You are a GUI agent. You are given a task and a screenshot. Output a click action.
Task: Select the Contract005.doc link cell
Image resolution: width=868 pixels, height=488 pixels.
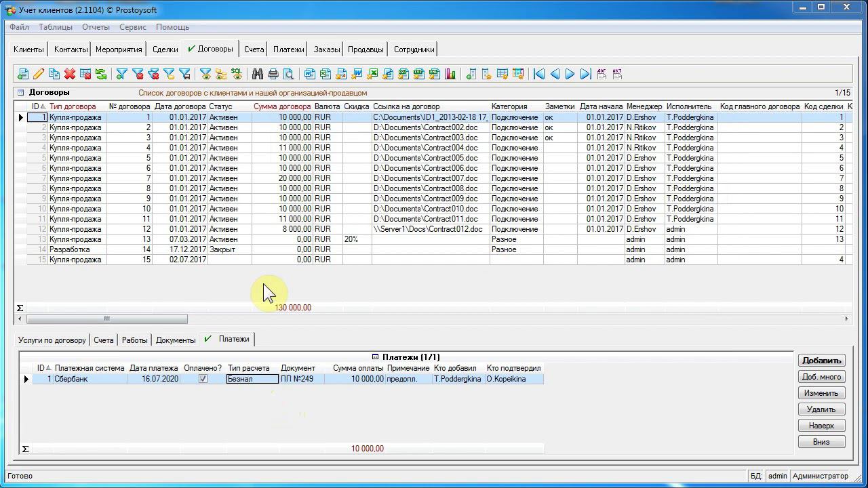[x=431, y=158]
